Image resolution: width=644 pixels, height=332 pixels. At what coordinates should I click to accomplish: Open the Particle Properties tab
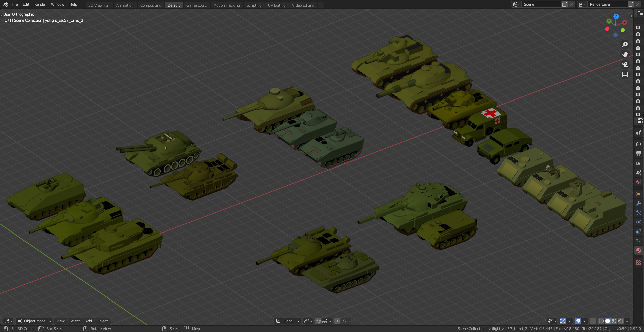coord(638,212)
